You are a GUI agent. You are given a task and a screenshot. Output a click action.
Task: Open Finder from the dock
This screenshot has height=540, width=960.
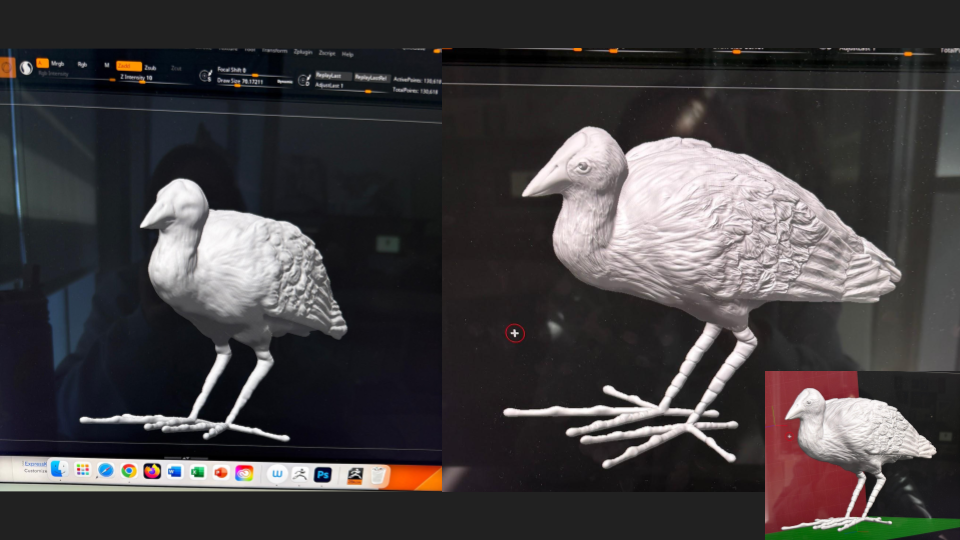click(x=59, y=469)
